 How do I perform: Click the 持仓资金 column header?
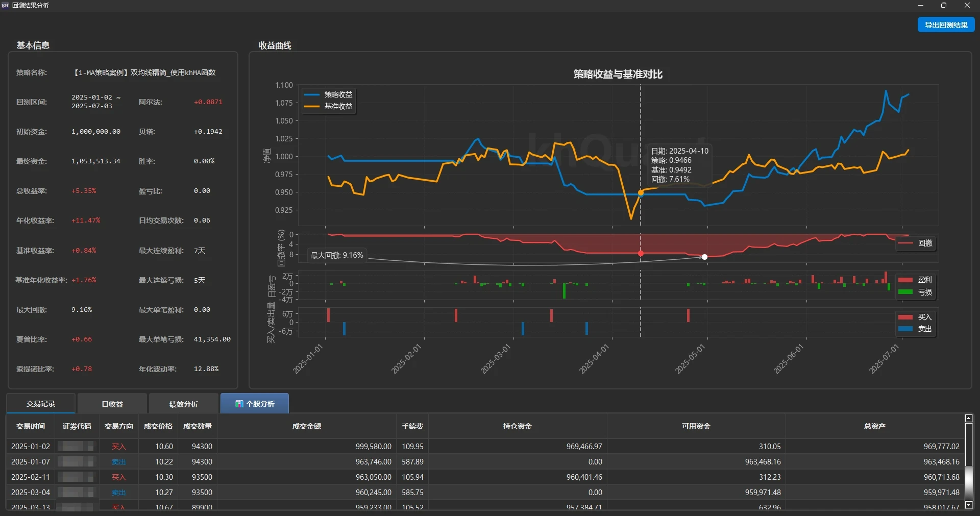(x=518, y=426)
